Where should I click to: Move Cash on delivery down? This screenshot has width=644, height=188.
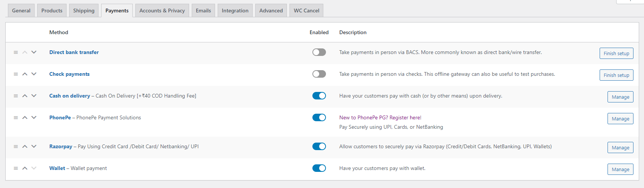pyautogui.click(x=34, y=96)
